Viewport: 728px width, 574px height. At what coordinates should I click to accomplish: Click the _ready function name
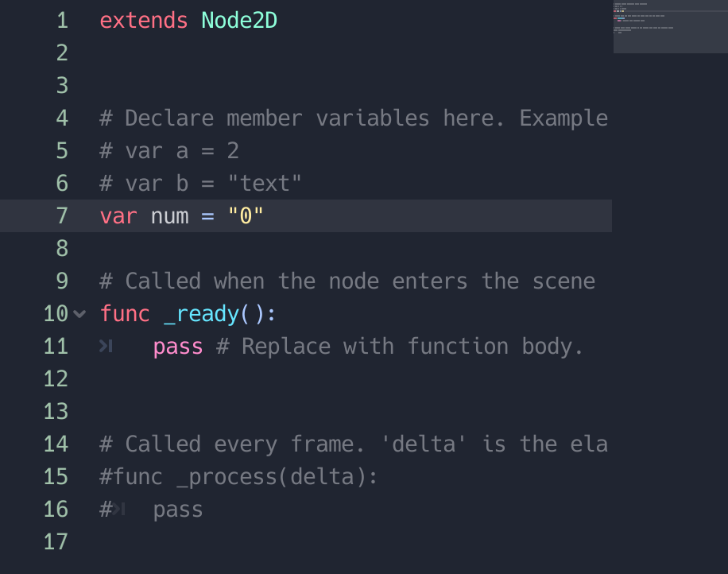(201, 314)
